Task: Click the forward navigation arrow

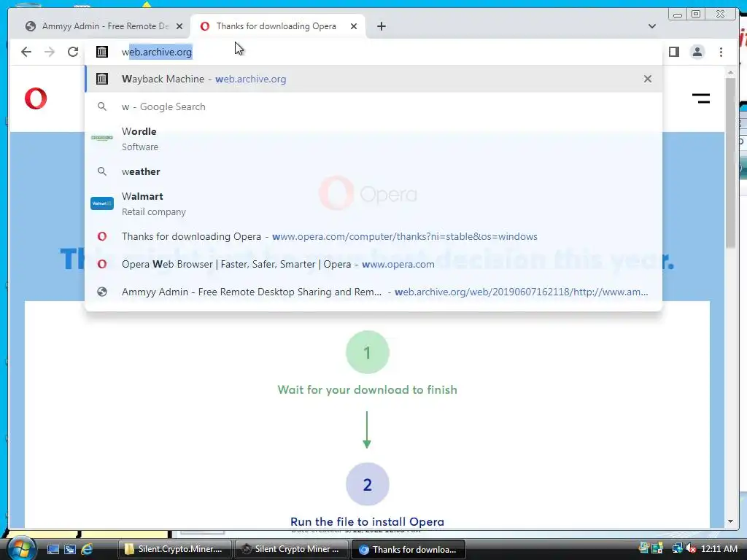Action: 50,52
